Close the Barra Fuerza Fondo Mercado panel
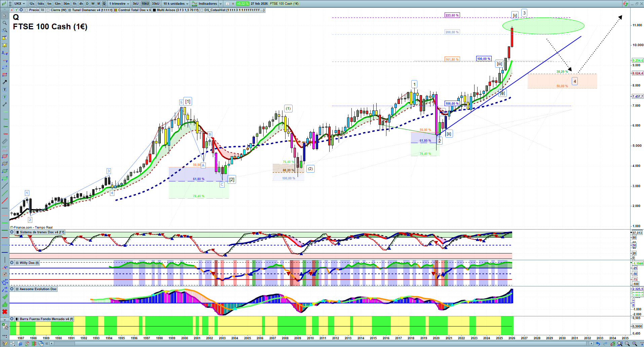Image resolution: width=644 pixels, height=347 pixels. coord(12,319)
